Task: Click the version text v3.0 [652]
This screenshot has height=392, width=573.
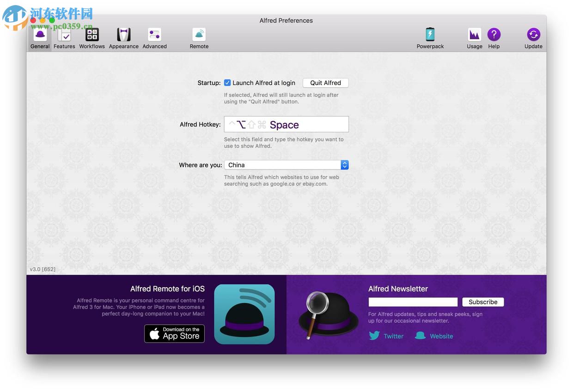Action: point(43,269)
